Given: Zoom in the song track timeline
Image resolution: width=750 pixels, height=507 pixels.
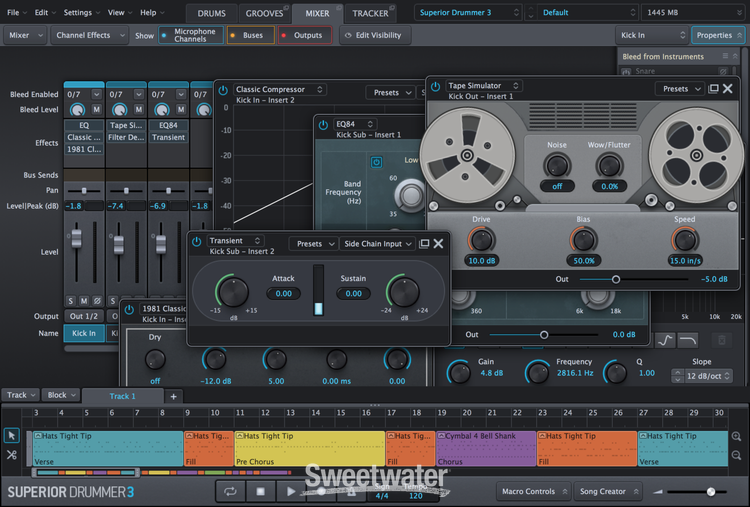Looking at the screenshot, I should (x=737, y=437).
